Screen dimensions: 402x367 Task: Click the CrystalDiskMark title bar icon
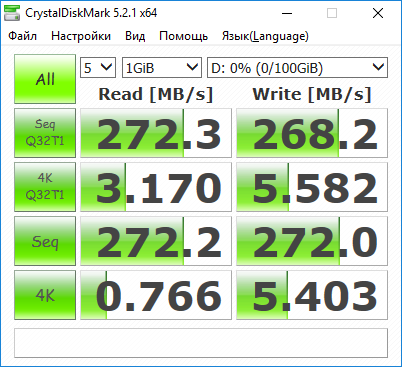(12, 13)
